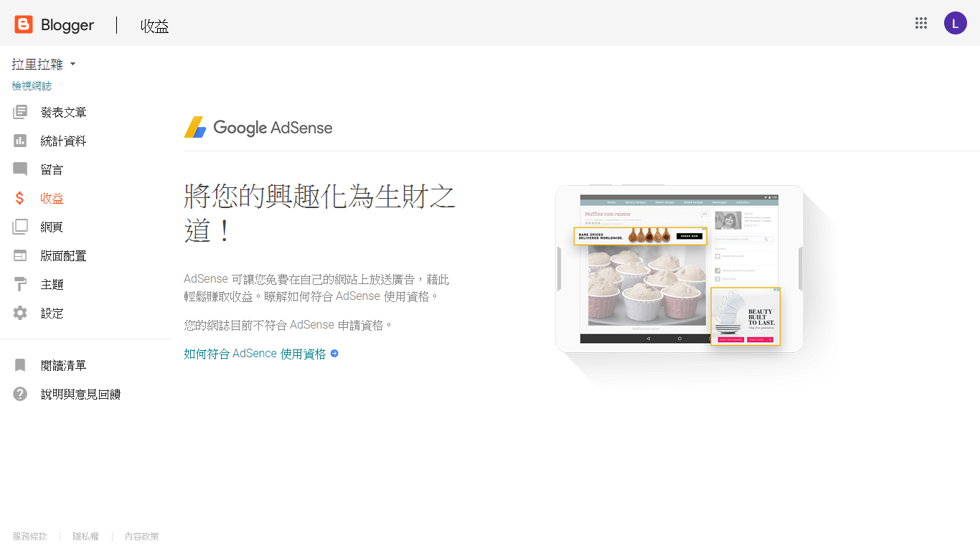Click the 檢視網誌 link
Image resolution: width=980 pixels, height=551 pixels.
point(32,86)
